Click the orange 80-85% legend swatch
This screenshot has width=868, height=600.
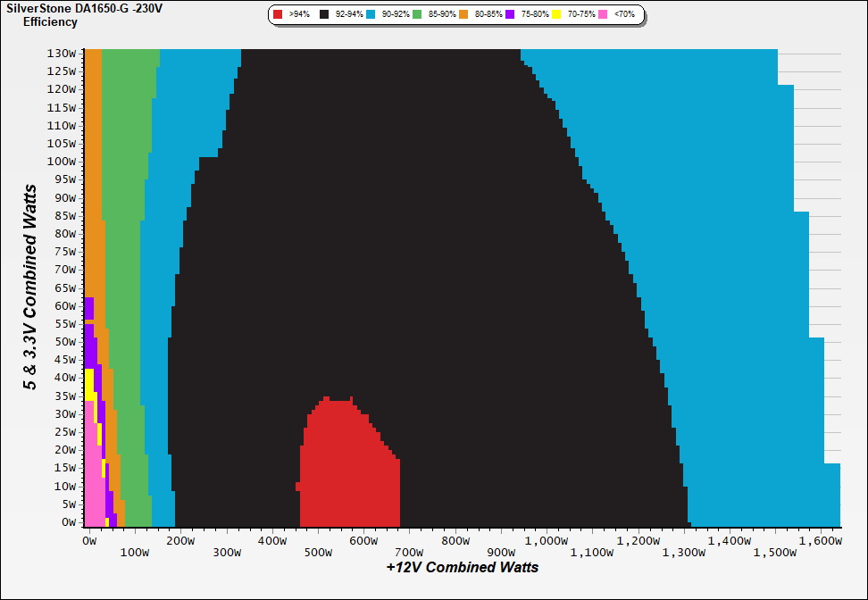[x=463, y=15]
